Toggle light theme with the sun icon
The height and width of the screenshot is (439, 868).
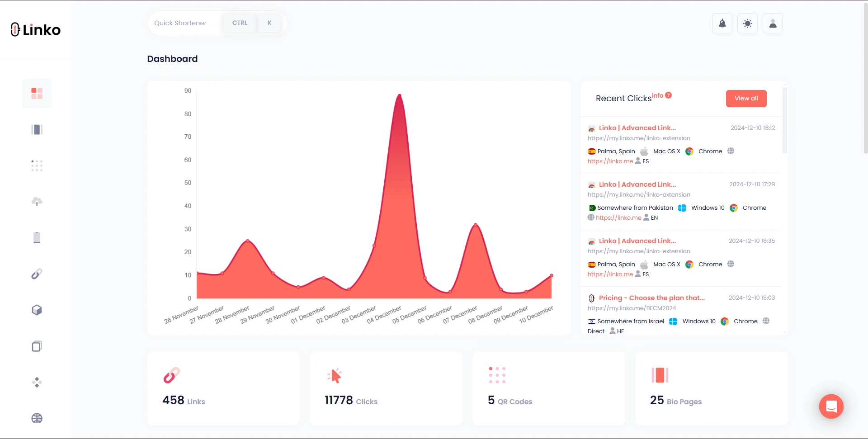pos(747,23)
